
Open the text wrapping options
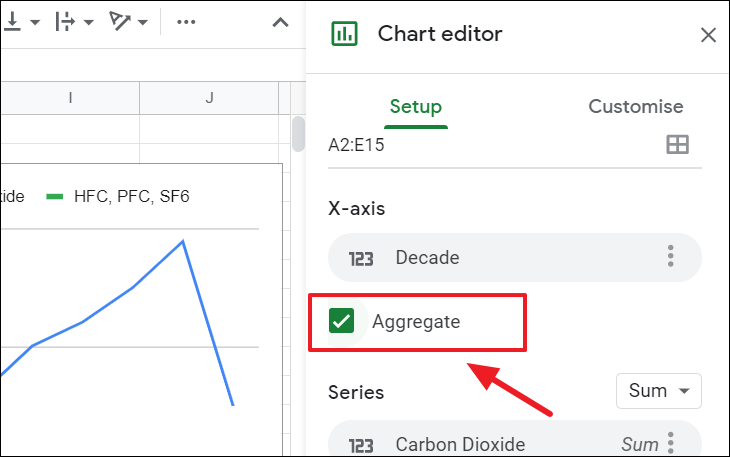(x=73, y=22)
